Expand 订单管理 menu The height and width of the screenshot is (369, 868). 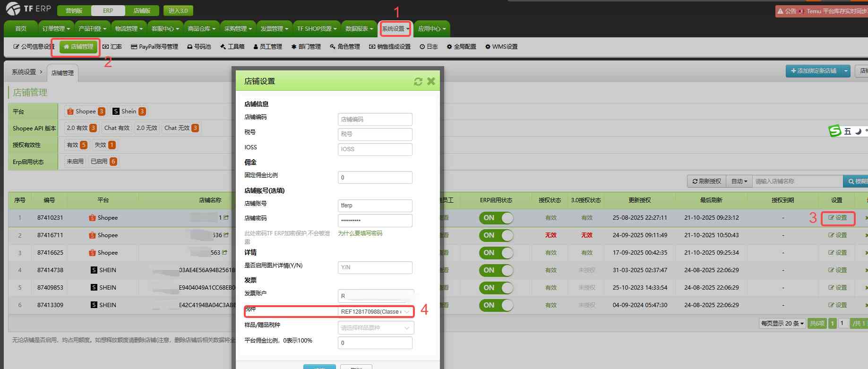56,29
